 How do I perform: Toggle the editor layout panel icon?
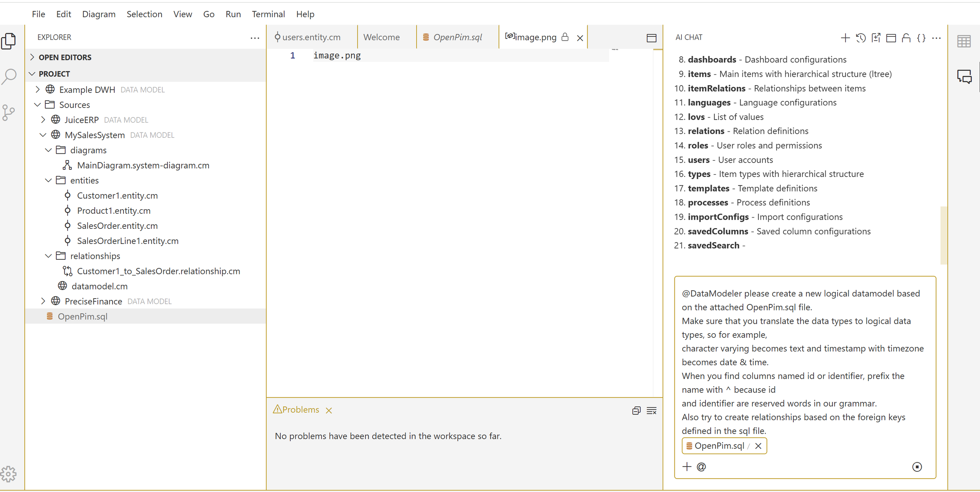click(x=651, y=38)
